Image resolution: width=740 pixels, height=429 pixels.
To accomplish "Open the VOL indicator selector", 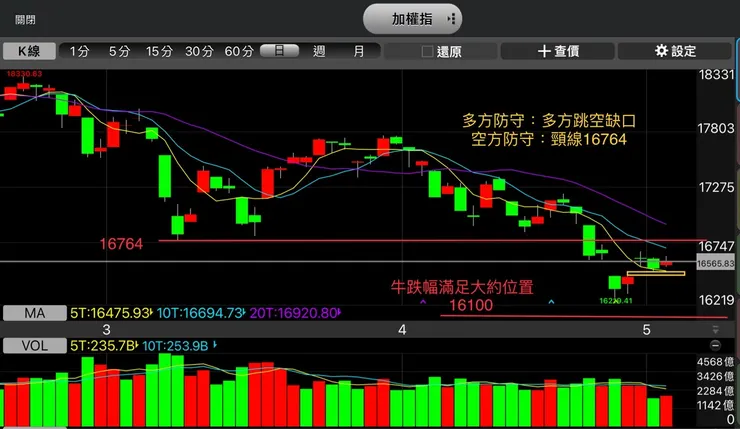I will pyautogui.click(x=35, y=346).
